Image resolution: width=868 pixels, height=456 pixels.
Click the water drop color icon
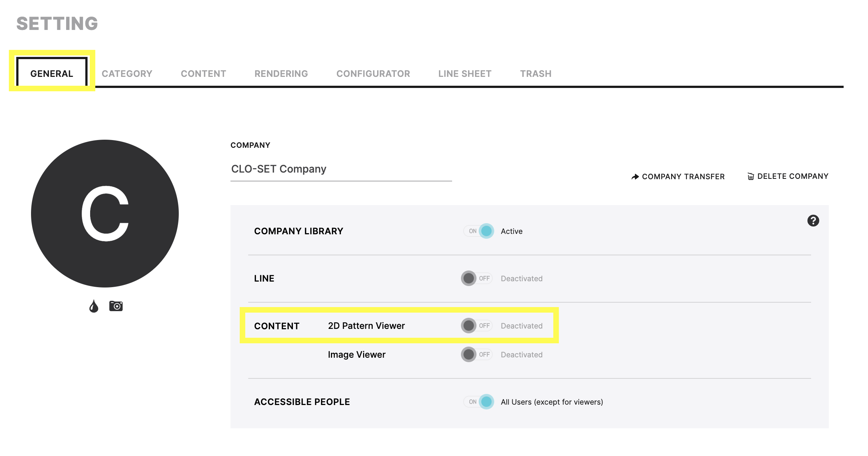[x=94, y=306]
